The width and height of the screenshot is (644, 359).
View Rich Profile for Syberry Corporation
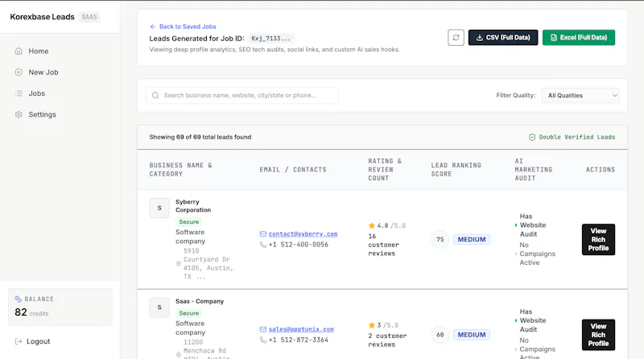(598, 240)
